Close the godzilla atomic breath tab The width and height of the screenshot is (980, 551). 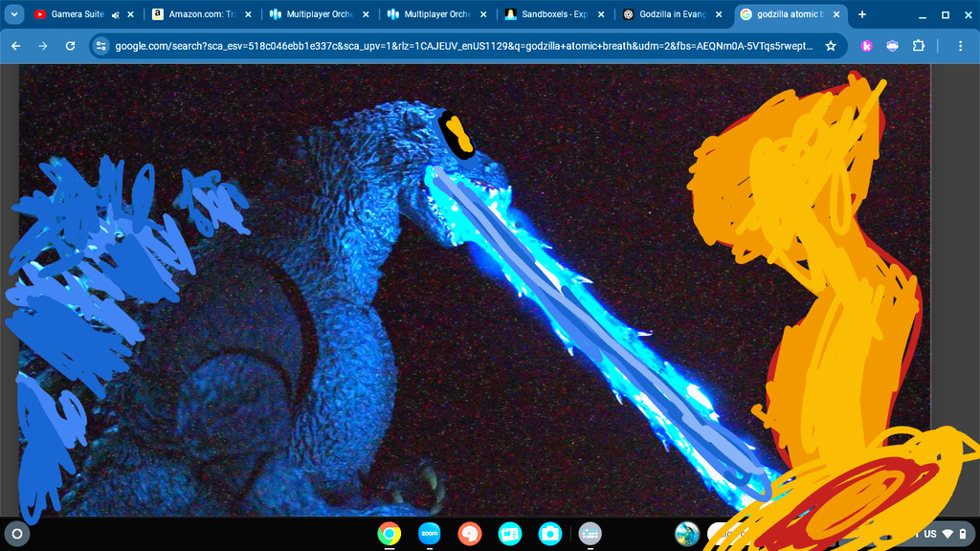(836, 14)
